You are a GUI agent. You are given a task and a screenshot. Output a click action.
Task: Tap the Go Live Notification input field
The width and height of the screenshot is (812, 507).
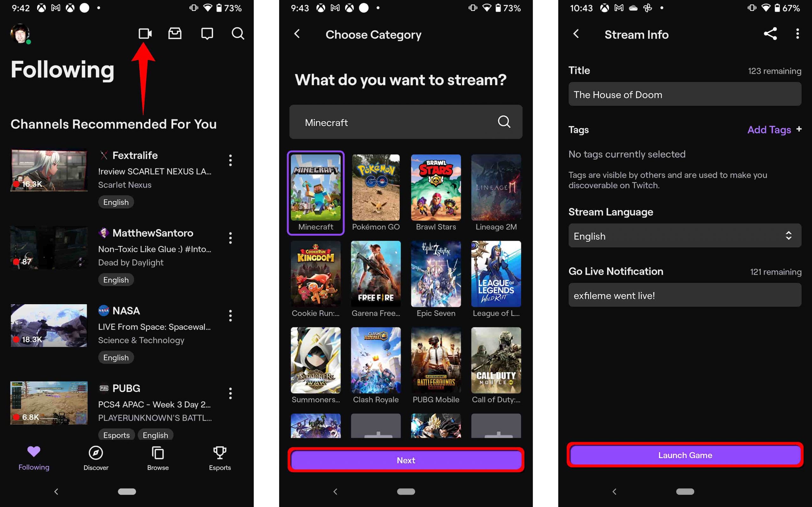[685, 296]
